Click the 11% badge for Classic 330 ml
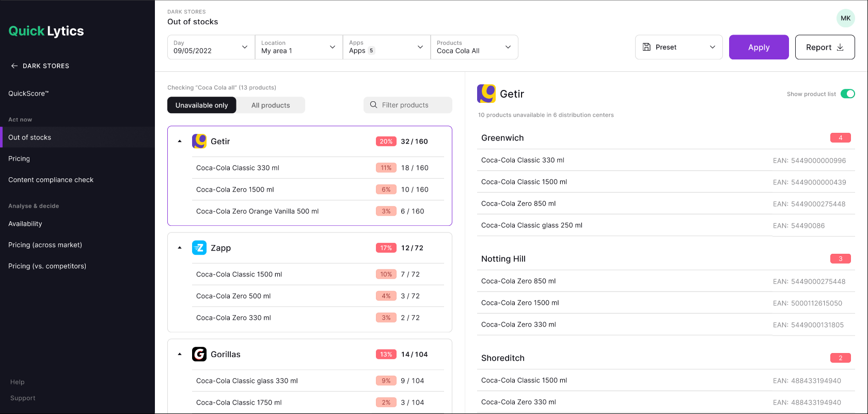 tap(386, 168)
